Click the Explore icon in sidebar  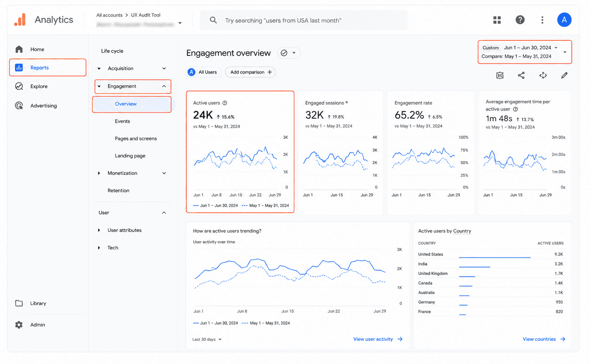[x=19, y=86]
